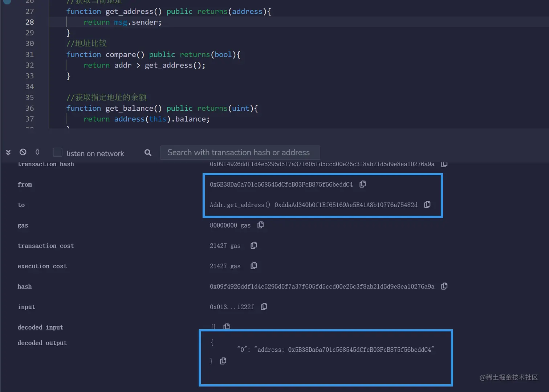This screenshot has width=549, height=392.
Task: Click the input value '0x013...1222f'
Action: [232, 307]
